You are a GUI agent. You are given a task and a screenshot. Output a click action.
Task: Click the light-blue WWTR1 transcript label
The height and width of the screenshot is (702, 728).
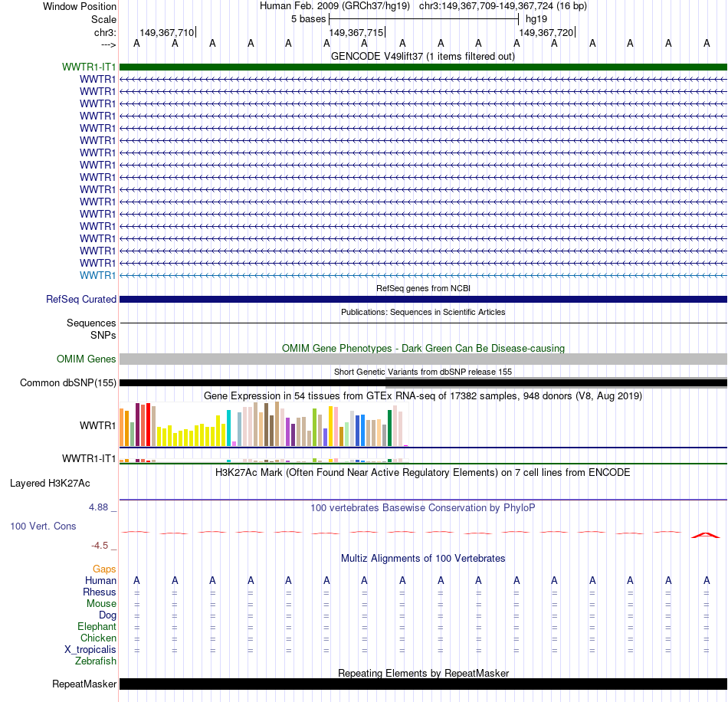coord(97,275)
